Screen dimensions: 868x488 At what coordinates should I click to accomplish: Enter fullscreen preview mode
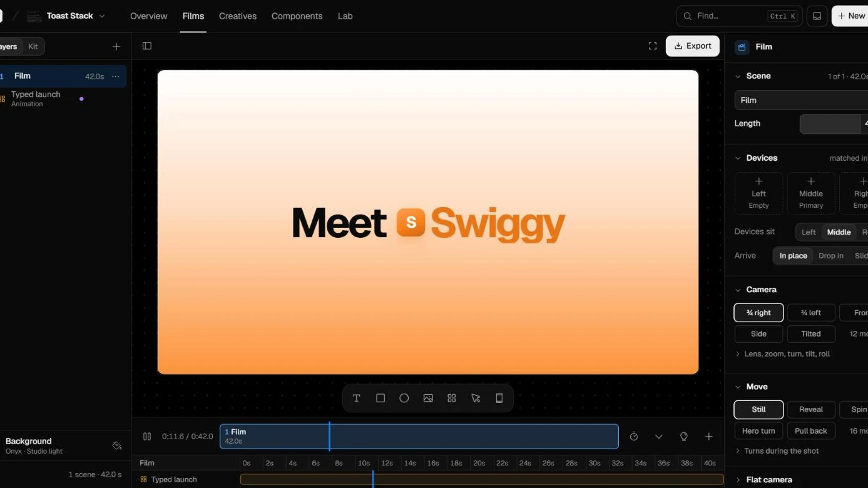653,46
